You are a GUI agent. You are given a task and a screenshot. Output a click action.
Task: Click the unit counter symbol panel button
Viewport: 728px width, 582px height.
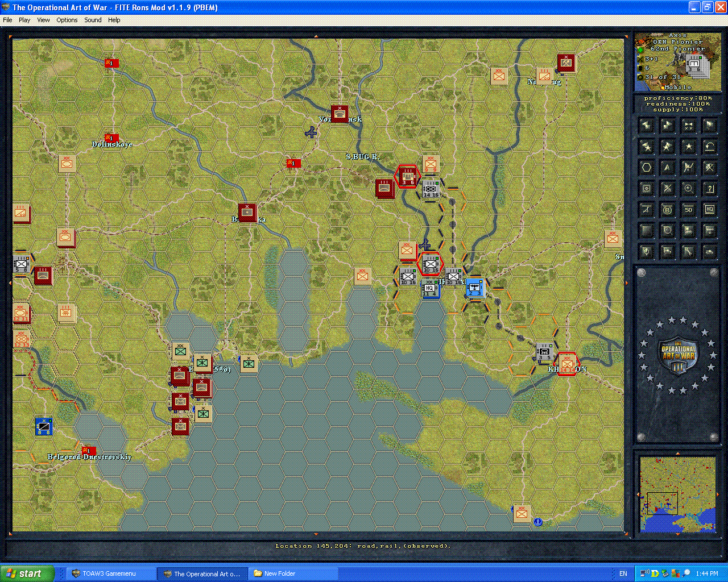point(646,189)
